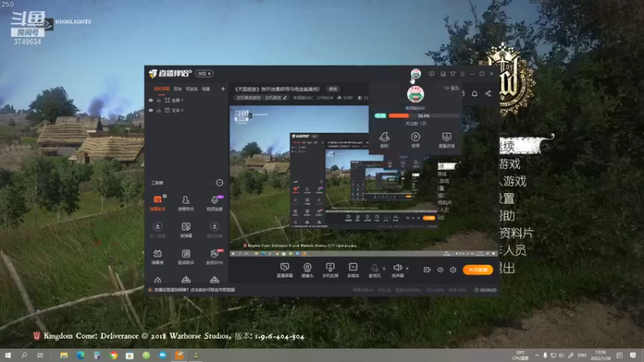
Task: Toggle visibility of 文本 1 source
Action: [x=151, y=110]
